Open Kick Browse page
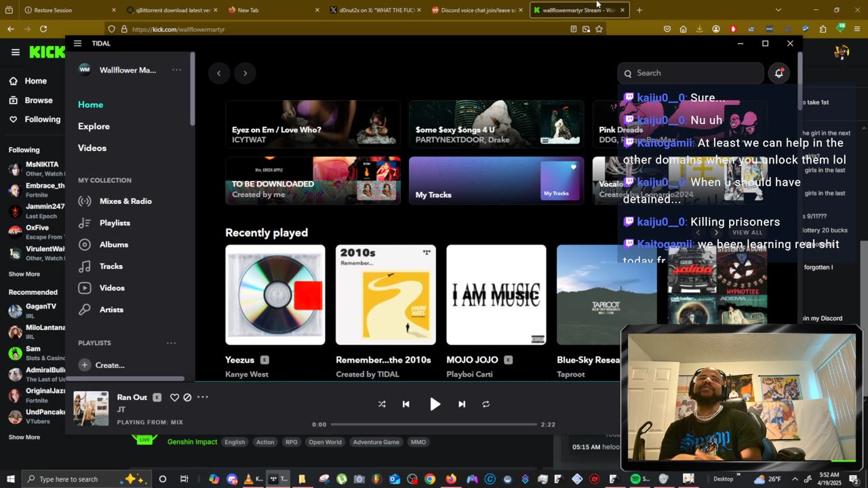This screenshot has width=868, height=488. pos(31,100)
